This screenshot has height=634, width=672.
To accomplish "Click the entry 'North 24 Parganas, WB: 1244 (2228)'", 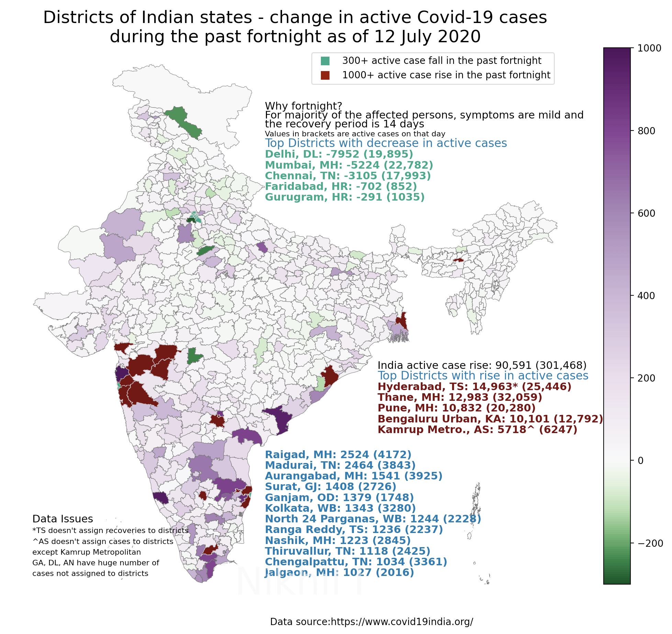I will [373, 519].
